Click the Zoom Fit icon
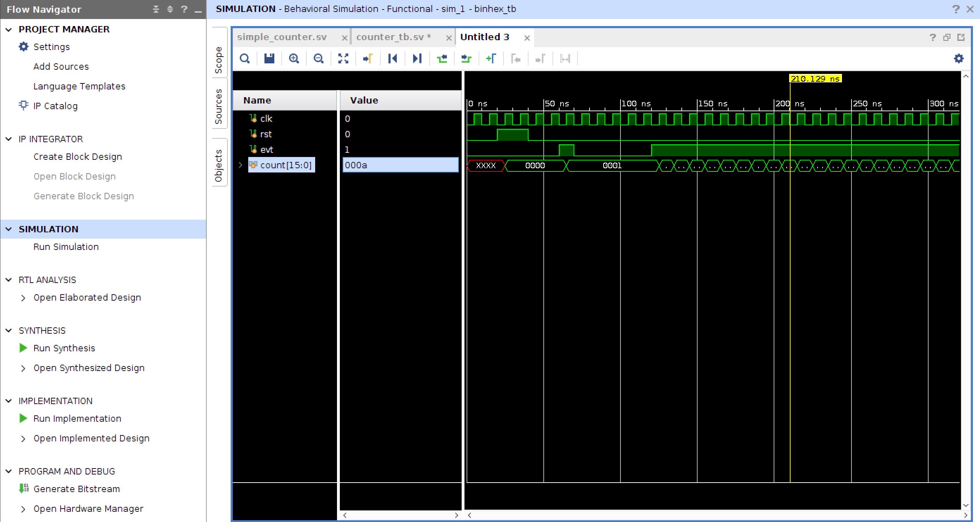The height and width of the screenshot is (522, 980). click(343, 58)
